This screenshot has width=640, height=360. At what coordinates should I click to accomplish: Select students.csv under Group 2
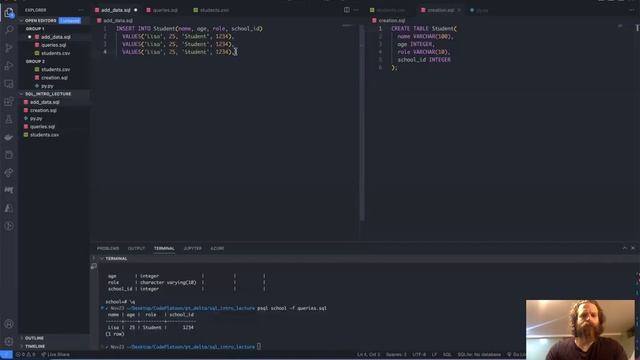[x=55, y=69]
